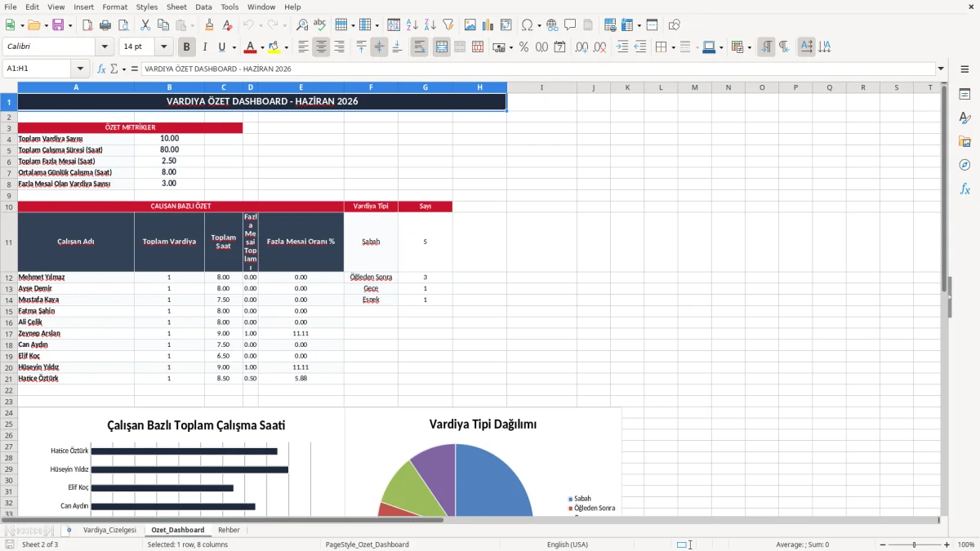Toggle Merge and Center Cells
This screenshot has width=980, height=551.
[x=441, y=47]
